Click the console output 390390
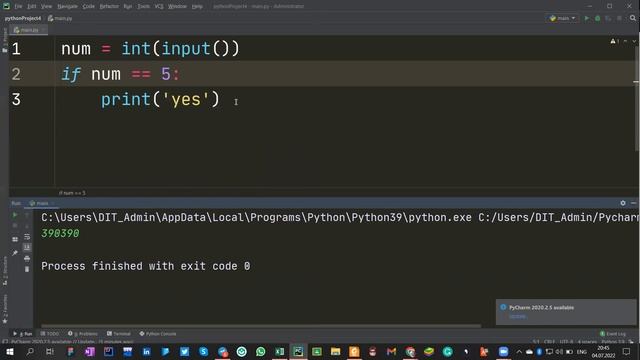This screenshot has width=640, height=360. [60, 233]
